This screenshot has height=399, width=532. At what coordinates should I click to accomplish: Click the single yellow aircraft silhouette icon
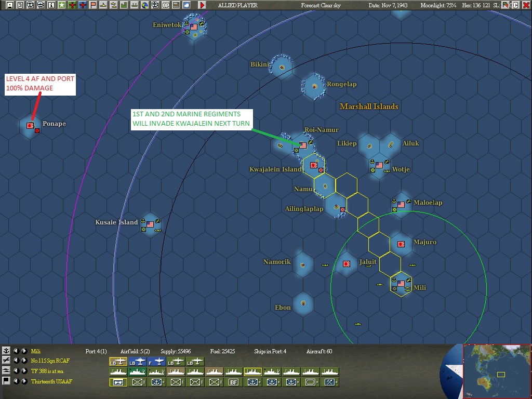103,5
